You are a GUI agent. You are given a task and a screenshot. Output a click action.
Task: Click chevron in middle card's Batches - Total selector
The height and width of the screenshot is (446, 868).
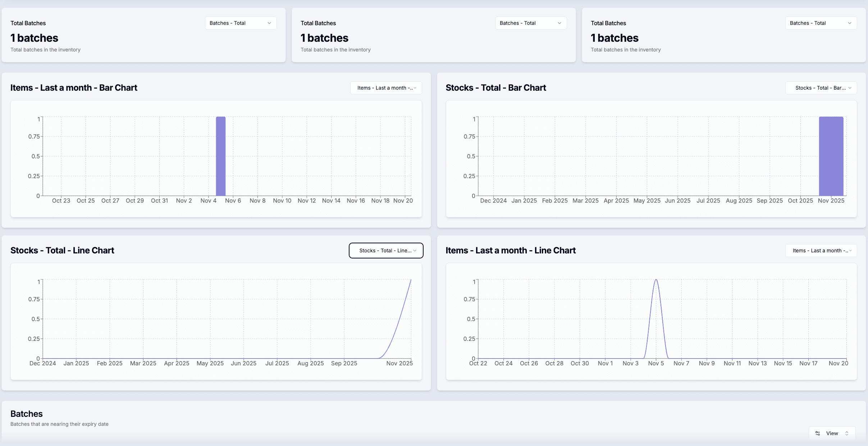559,23
